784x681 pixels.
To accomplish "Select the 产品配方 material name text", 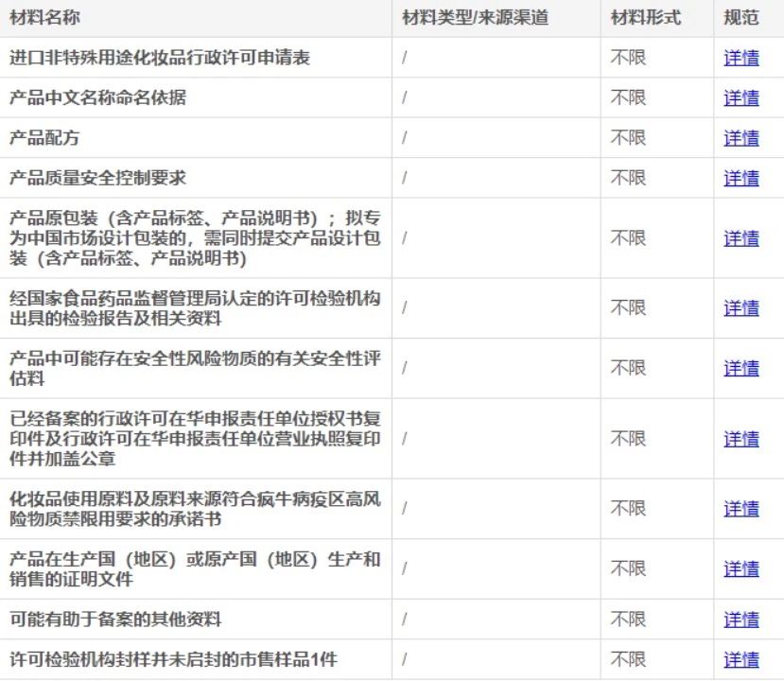I will click(44, 138).
